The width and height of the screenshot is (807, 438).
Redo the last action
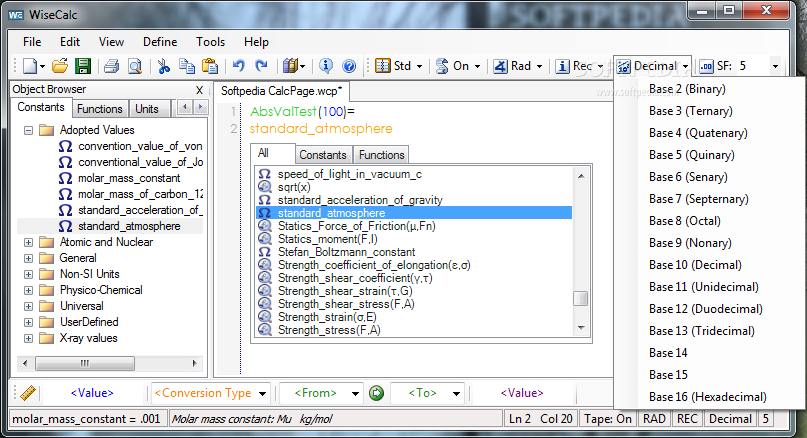click(x=262, y=66)
